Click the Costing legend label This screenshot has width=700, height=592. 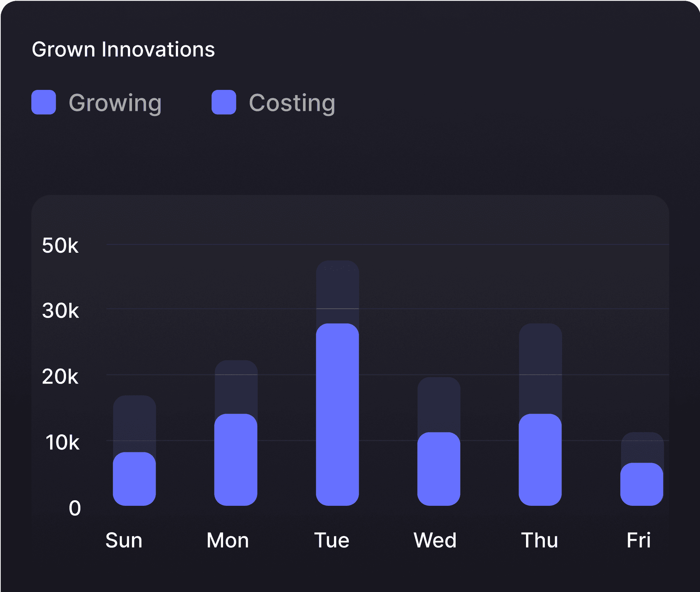pos(292,103)
